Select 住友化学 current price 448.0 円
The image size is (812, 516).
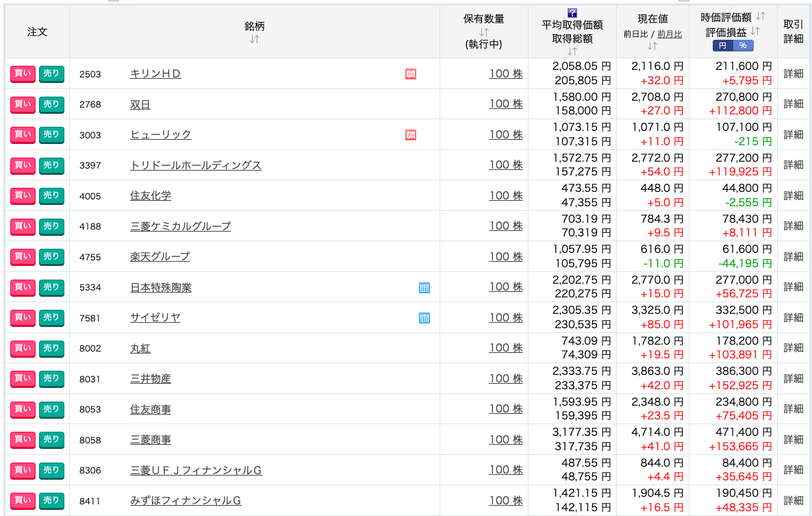662,188
